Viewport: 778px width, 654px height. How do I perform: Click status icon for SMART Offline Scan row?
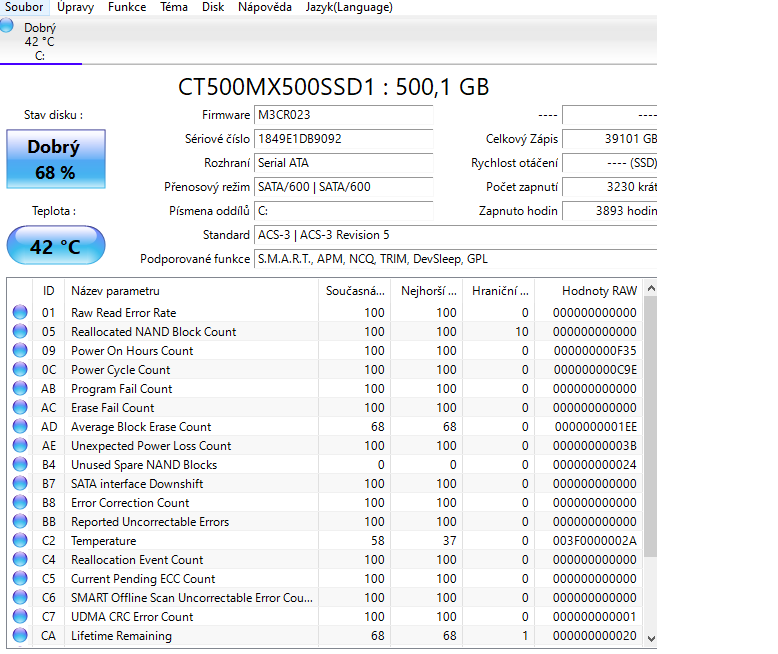[x=20, y=597]
